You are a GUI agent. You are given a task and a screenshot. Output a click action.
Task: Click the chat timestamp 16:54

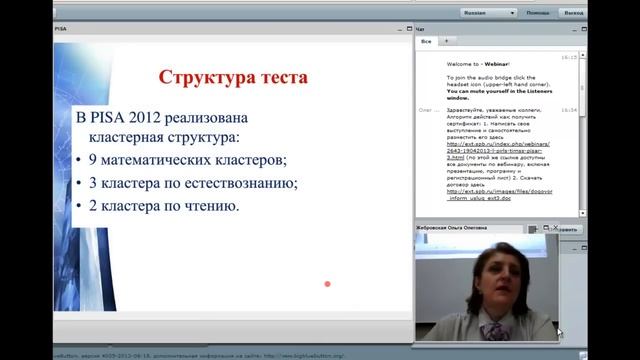tap(569, 110)
